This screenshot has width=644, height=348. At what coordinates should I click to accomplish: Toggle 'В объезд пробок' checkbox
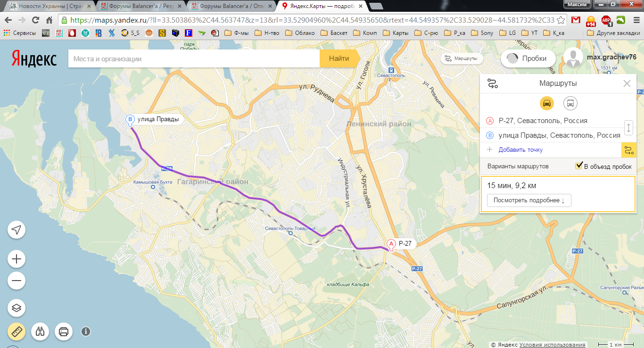coord(579,166)
